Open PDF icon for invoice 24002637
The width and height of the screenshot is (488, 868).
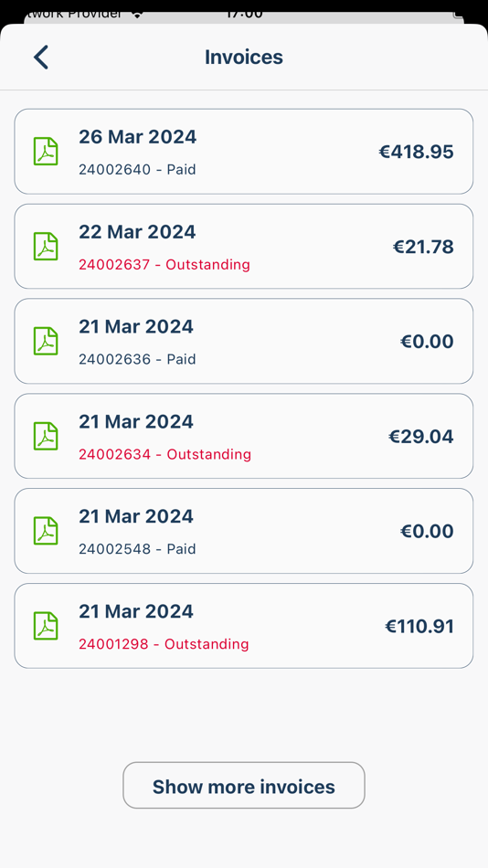pyautogui.click(x=46, y=247)
